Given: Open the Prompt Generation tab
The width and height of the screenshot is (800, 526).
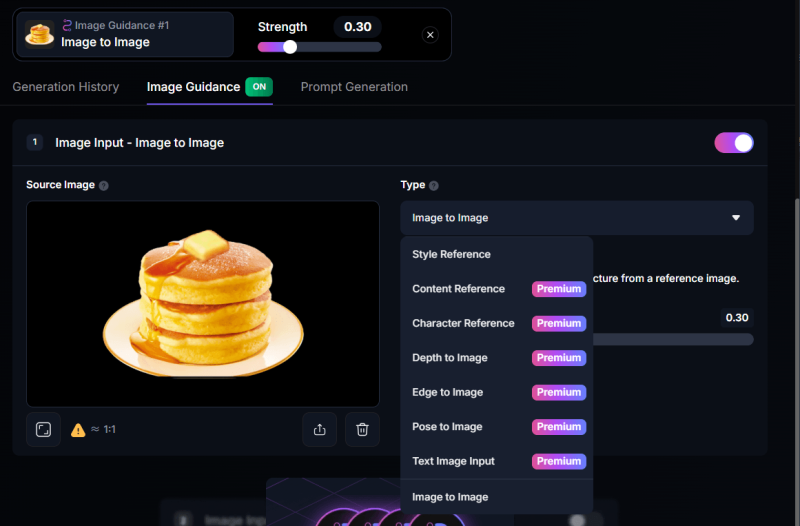Looking at the screenshot, I should [x=354, y=87].
